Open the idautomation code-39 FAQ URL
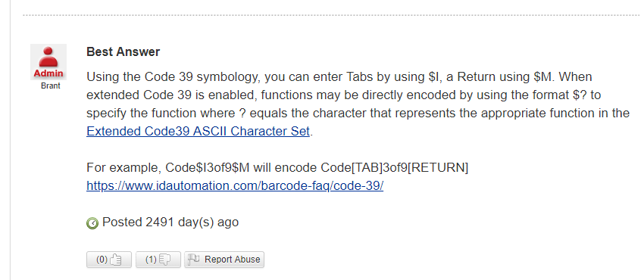This screenshot has height=280, width=644. (235, 185)
